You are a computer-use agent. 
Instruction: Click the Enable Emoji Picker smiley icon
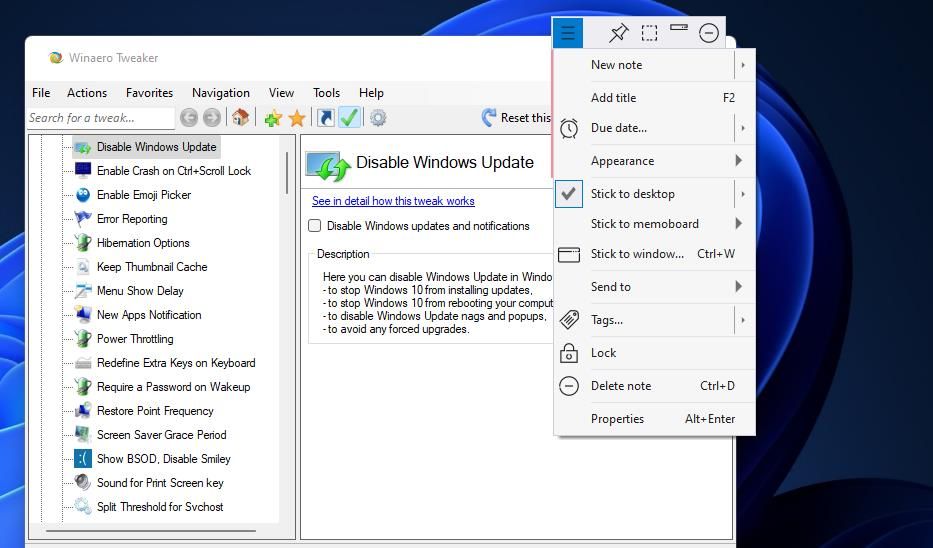(83, 195)
